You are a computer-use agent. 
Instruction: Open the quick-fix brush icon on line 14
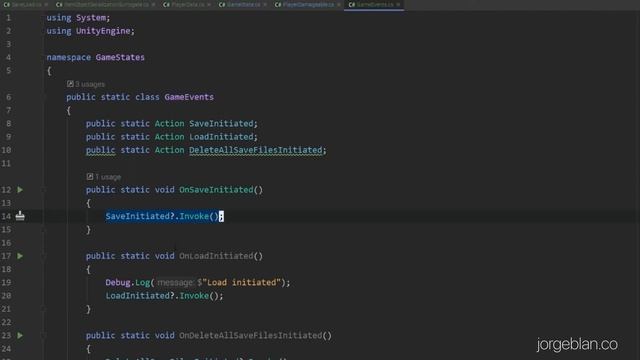[x=20, y=216]
